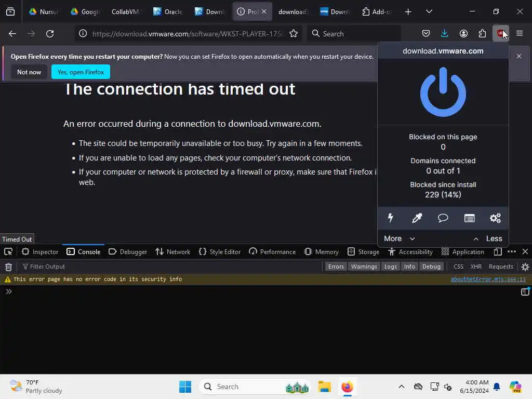Open the Storage panel
The height and width of the screenshot is (399, 532).
(x=363, y=252)
